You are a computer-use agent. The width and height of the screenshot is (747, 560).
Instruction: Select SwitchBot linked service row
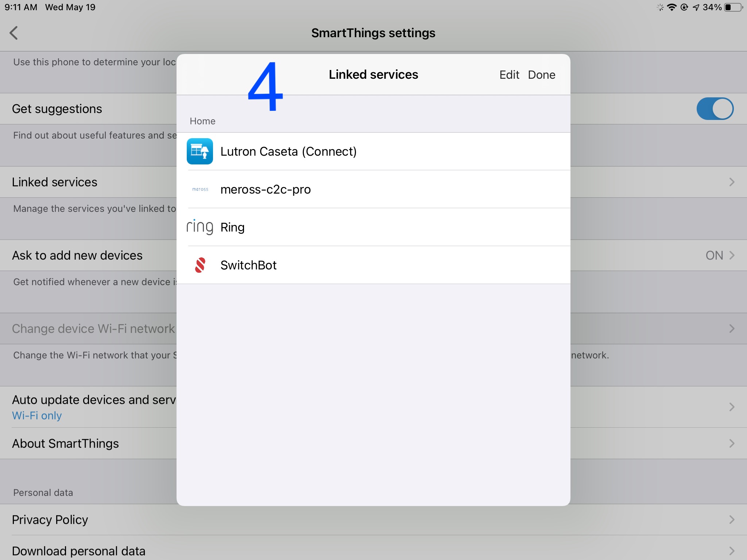(373, 265)
